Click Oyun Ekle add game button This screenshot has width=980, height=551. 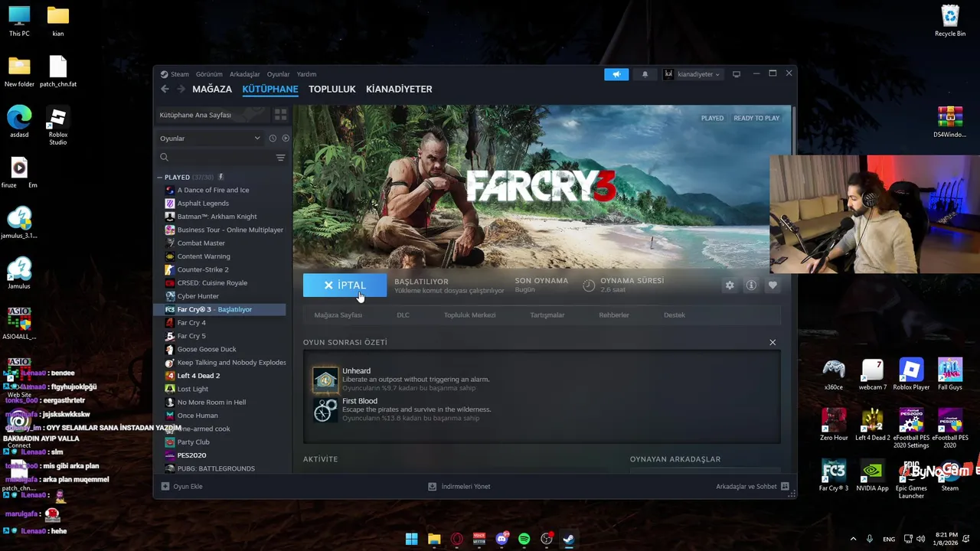click(x=181, y=486)
